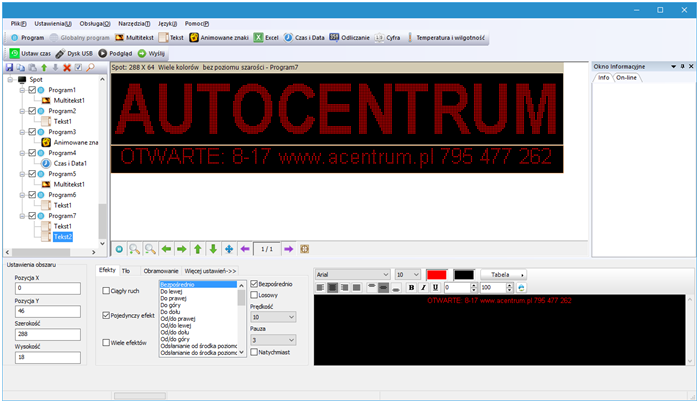Open the Arial font dropdown
Viewport: 699px width, 403px height.
(x=353, y=275)
